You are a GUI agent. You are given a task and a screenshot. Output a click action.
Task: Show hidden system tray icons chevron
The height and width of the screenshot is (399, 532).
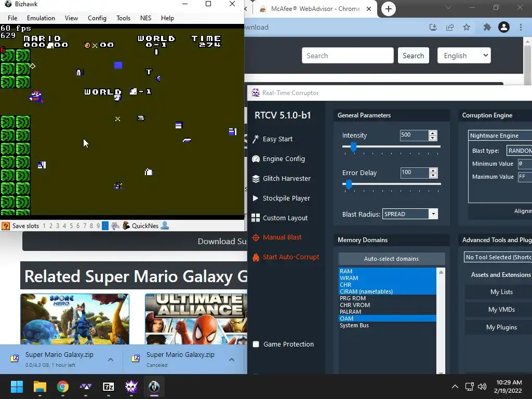455,387
